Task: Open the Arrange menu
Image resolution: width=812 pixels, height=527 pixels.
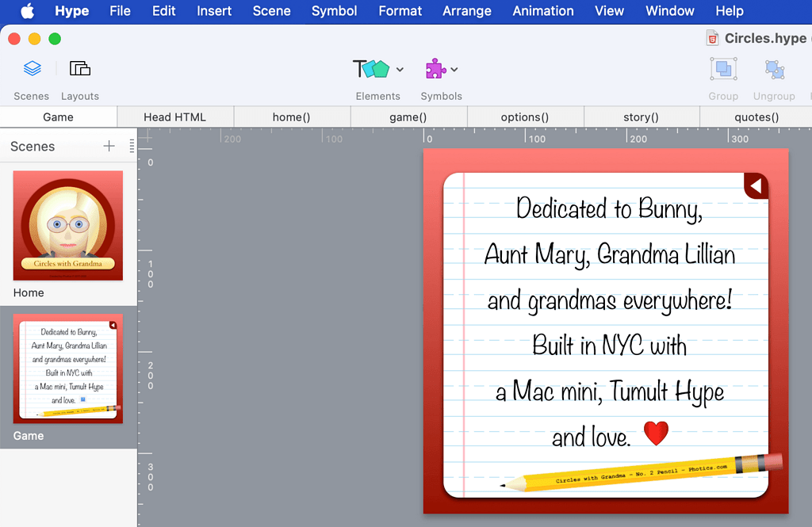Action: [466, 11]
